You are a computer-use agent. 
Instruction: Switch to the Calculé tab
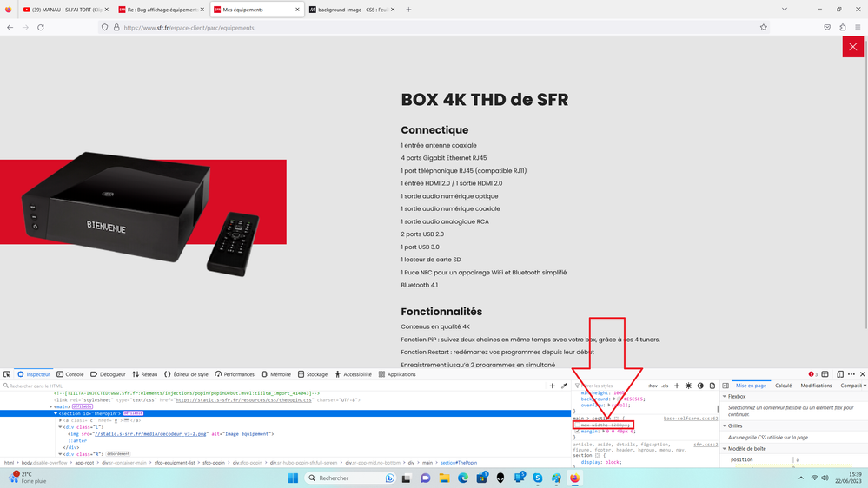pyautogui.click(x=783, y=386)
